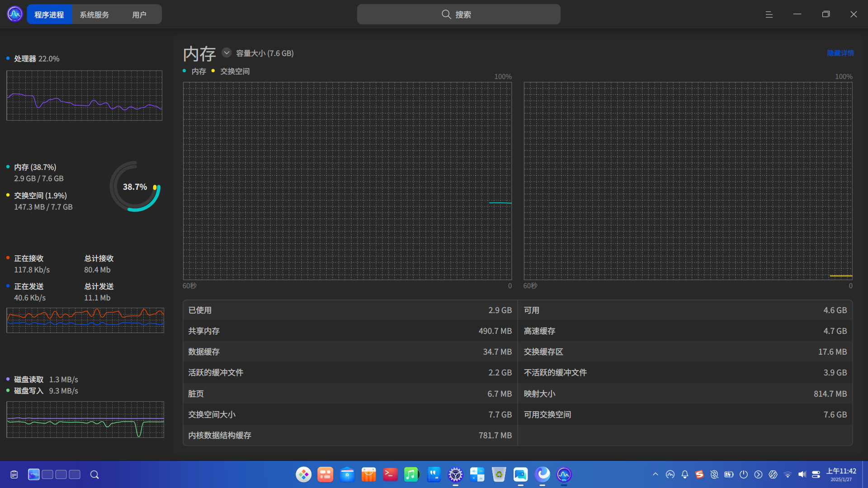Image resolution: width=868 pixels, height=488 pixels.
Task: Click the swap usage history chart
Action: click(x=688, y=181)
